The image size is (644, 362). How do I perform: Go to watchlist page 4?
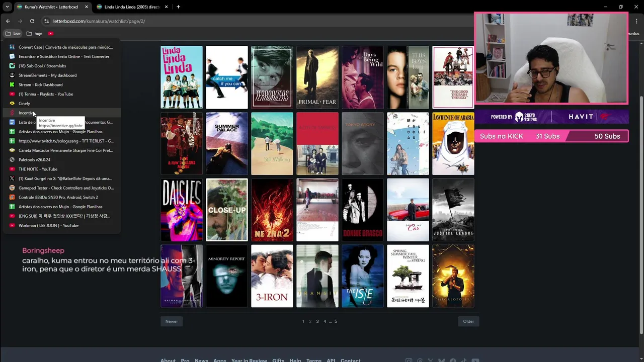[x=325, y=321]
